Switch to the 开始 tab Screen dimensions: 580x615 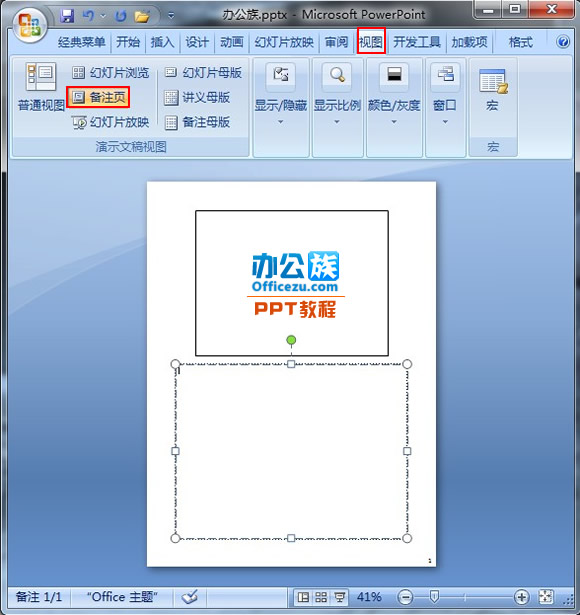coord(128,42)
